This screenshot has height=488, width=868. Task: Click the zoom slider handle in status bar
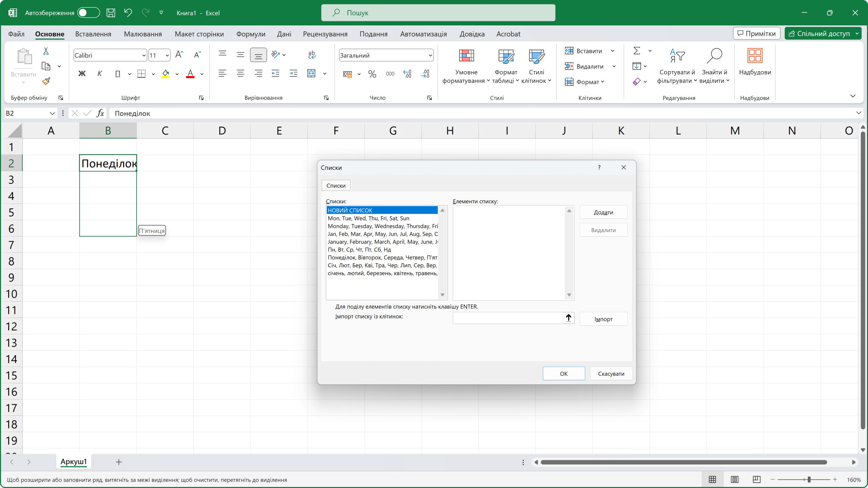[x=809, y=480]
